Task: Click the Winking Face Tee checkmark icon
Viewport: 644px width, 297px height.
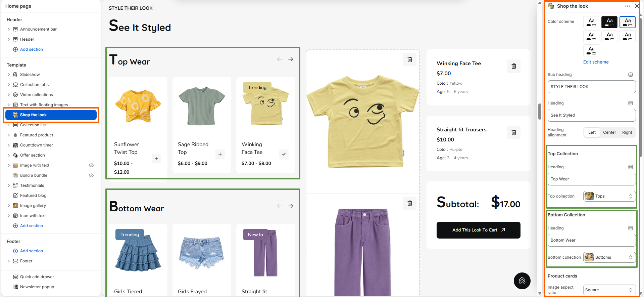Action: pyautogui.click(x=284, y=154)
